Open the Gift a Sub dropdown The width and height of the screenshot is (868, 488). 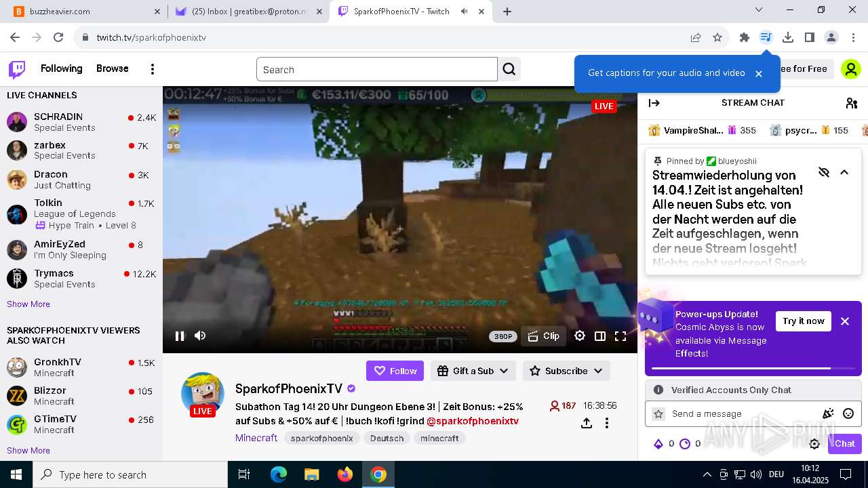(x=473, y=371)
